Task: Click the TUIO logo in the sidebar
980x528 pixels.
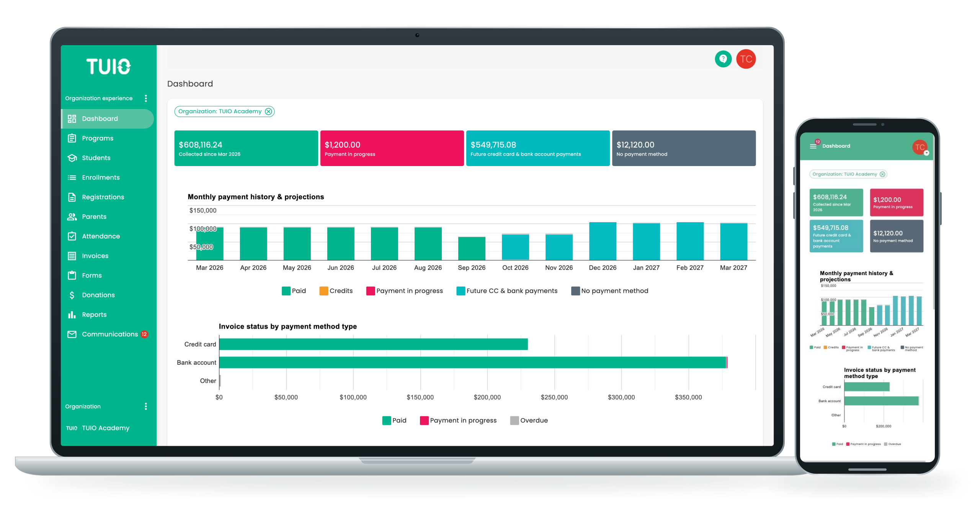Action: tap(108, 66)
